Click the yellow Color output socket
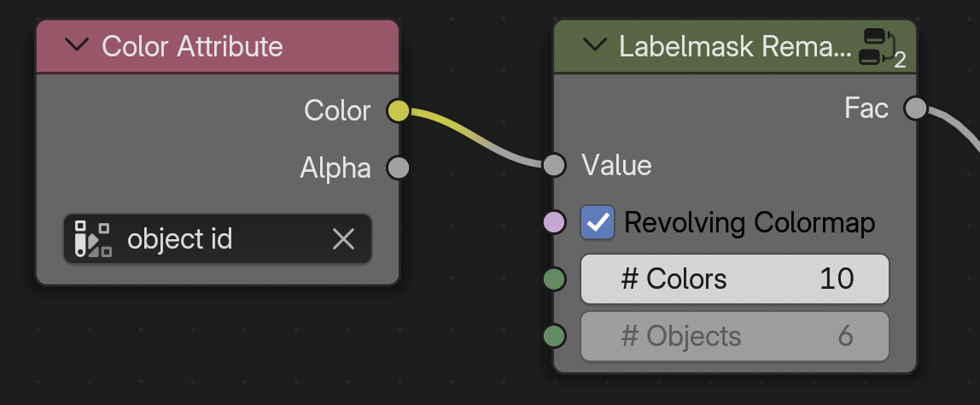This screenshot has height=405, width=980. coord(398,111)
